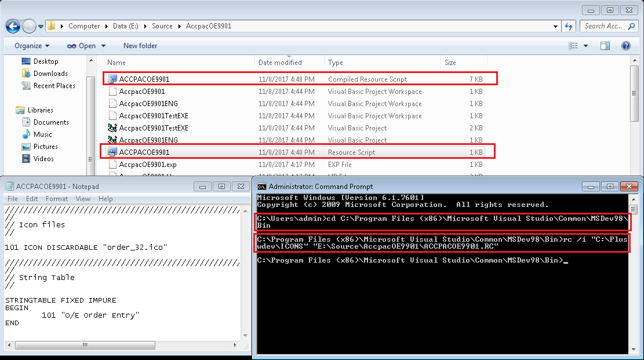The image size is (644, 360).
Task: Click Notepad vertical scroll down arrow
Action: tap(245, 336)
